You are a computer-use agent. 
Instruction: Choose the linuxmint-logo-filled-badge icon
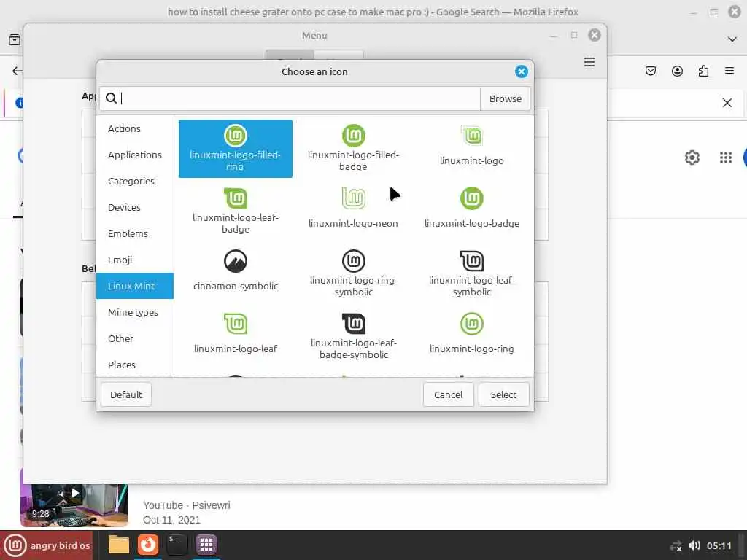pos(354,148)
